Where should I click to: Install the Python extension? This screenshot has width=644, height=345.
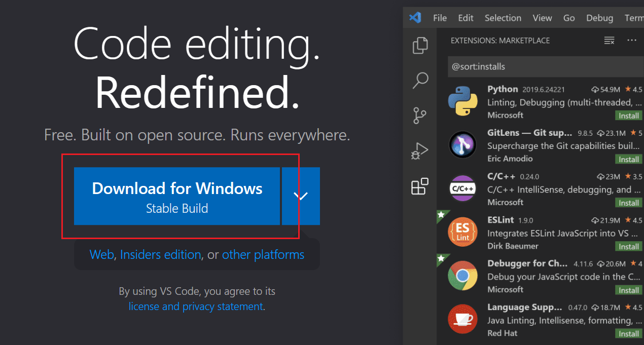click(x=629, y=116)
